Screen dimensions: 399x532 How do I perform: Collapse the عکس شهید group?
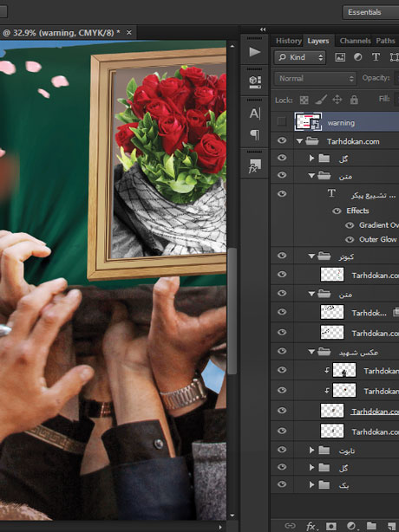tap(311, 352)
